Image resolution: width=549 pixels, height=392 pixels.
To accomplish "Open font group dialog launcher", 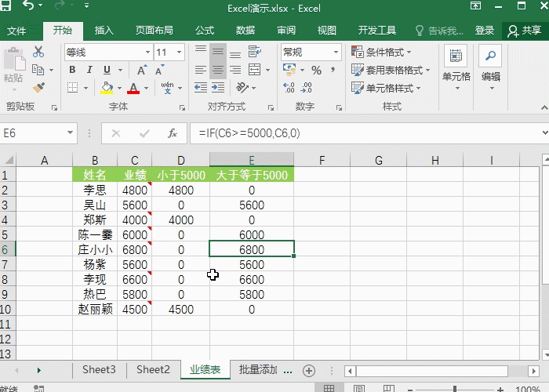I will pyautogui.click(x=182, y=108).
